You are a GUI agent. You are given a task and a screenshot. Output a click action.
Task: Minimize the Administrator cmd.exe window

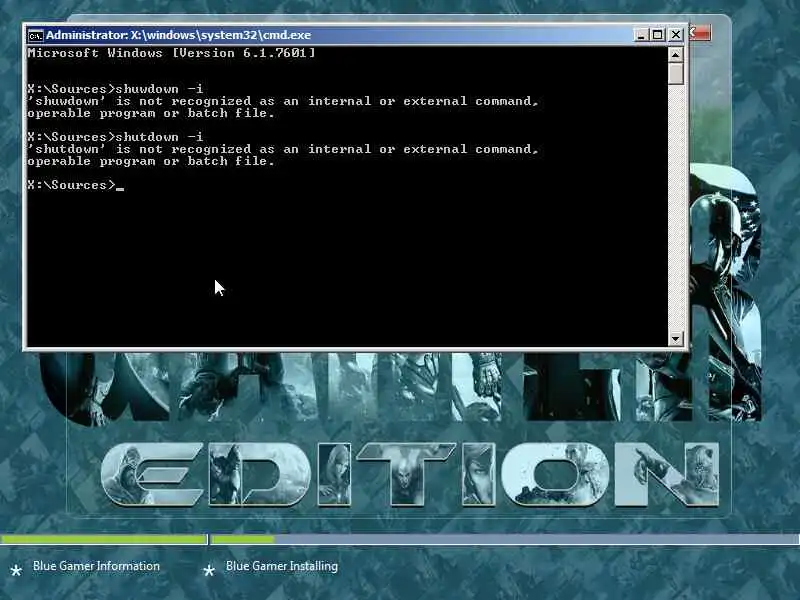(x=641, y=35)
